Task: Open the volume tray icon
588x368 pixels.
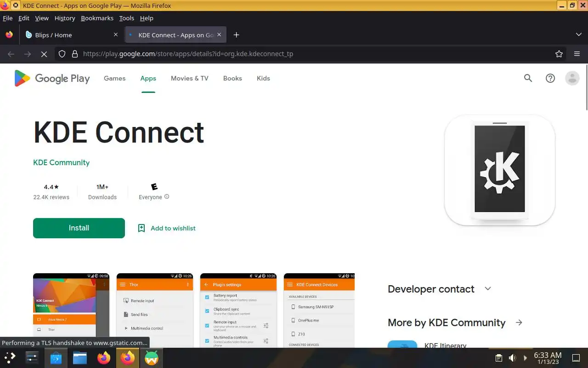Action: pyautogui.click(x=512, y=358)
